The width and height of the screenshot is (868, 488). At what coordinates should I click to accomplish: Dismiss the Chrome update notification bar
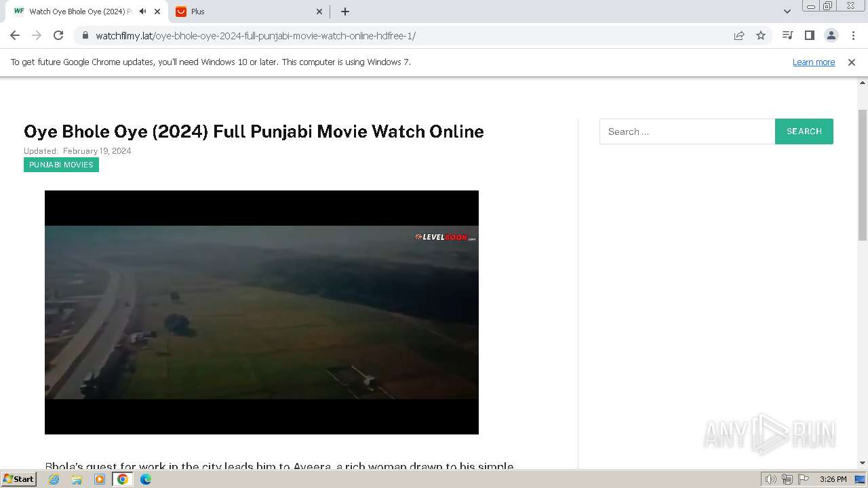coord(852,62)
